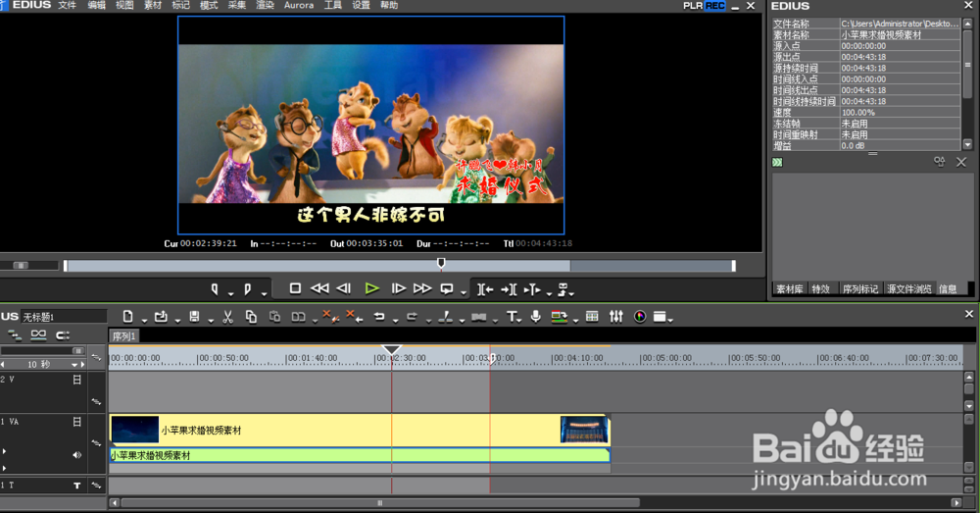This screenshot has height=513, width=980.
Task: Mute audio speaker on track 1 VA
Action: click(76, 455)
